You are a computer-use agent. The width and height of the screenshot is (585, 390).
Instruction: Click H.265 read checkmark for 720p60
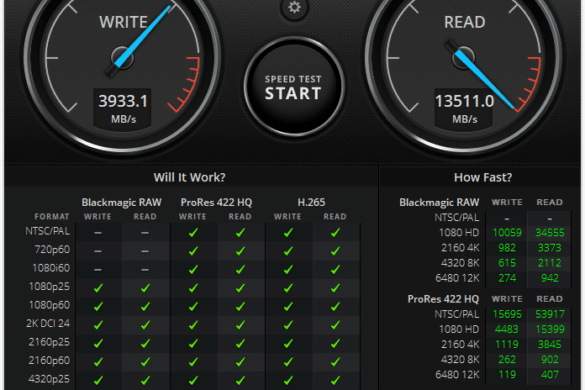tap(335, 251)
